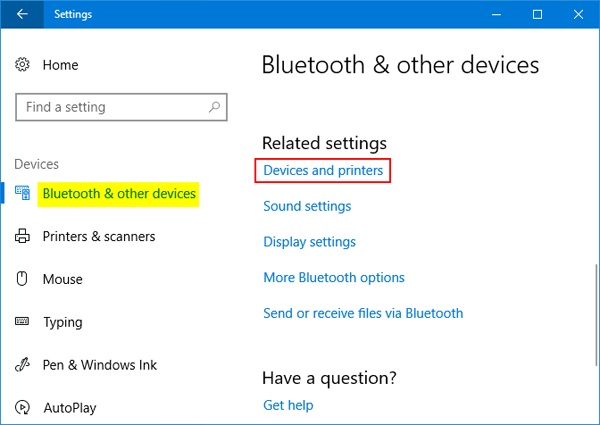
Task: Open Display settings link
Action: click(309, 242)
